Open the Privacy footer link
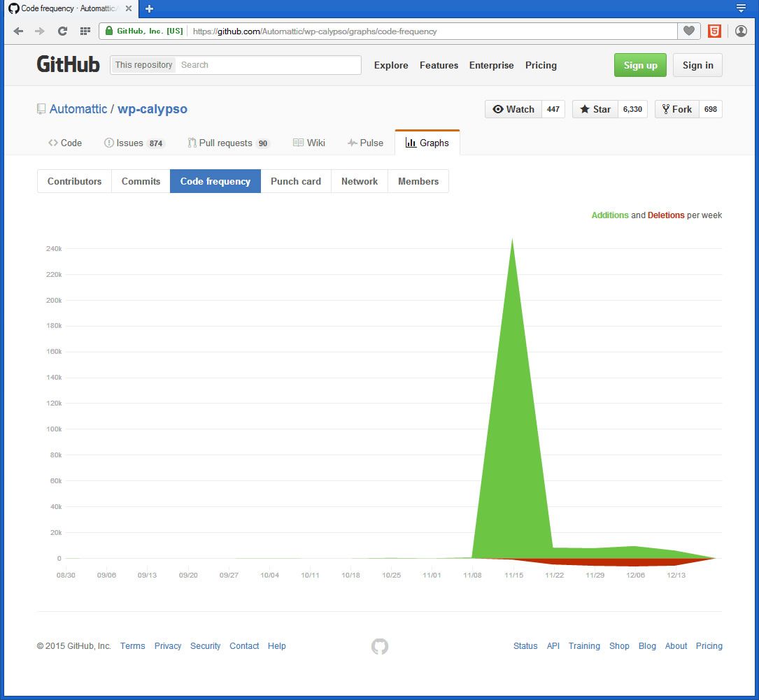Screen dimensions: 759x700 pyautogui.click(x=168, y=646)
